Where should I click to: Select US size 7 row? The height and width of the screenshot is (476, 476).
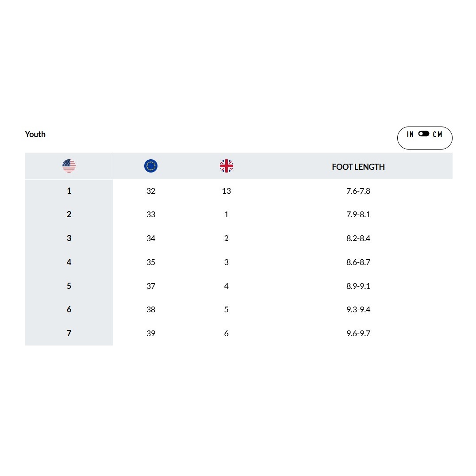click(238, 333)
